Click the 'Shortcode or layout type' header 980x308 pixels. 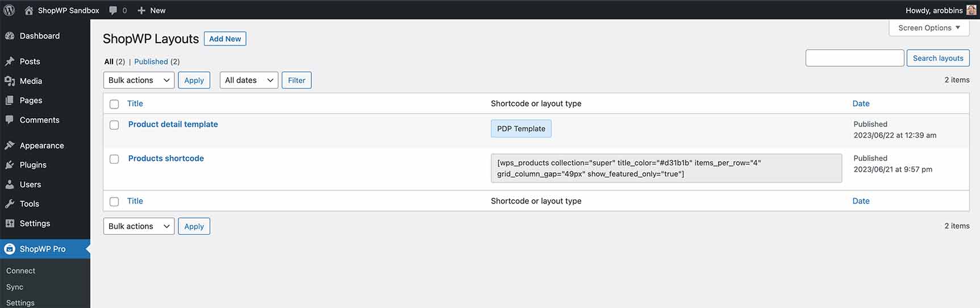tap(536, 103)
